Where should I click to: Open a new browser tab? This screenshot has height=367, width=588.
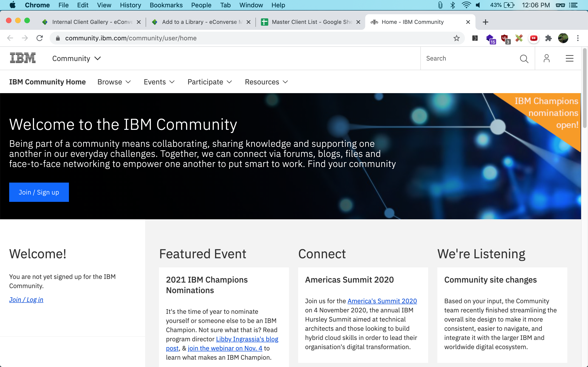coord(485,22)
